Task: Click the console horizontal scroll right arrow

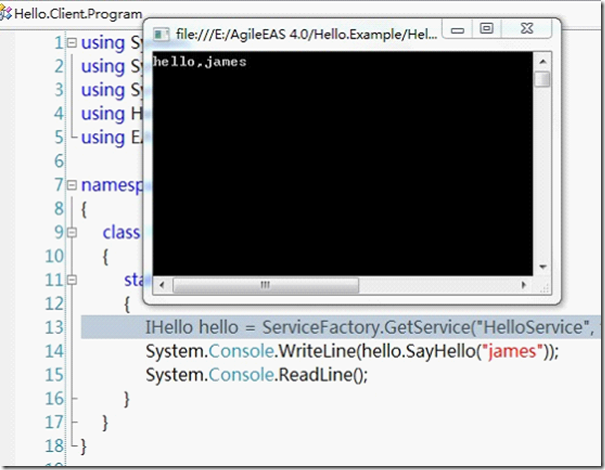Action: pyautogui.click(x=523, y=285)
